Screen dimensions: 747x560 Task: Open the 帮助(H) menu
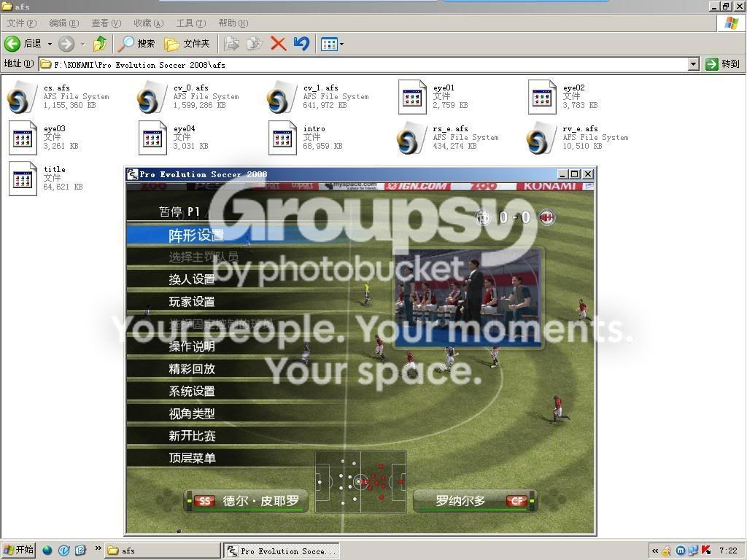(x=233, y=23)
